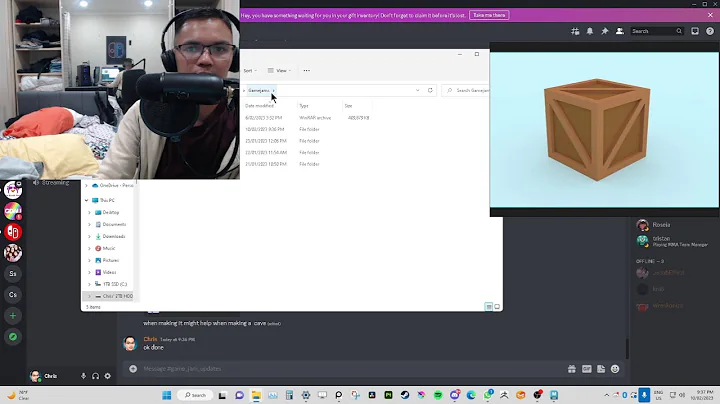This screenshot has width=720, height=404.
Task: Sort by Type column header
Action: pyautogui.click(x=304, y=106)
